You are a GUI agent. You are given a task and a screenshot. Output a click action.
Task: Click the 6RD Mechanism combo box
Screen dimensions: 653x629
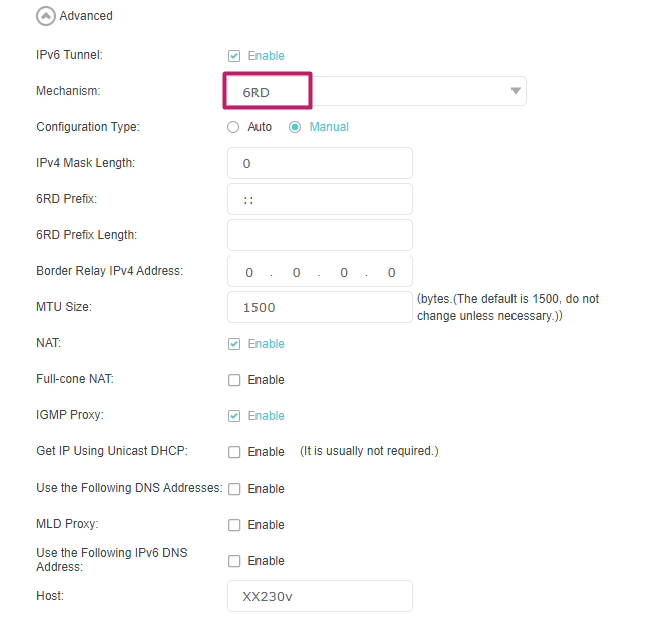tap(372, 91)
